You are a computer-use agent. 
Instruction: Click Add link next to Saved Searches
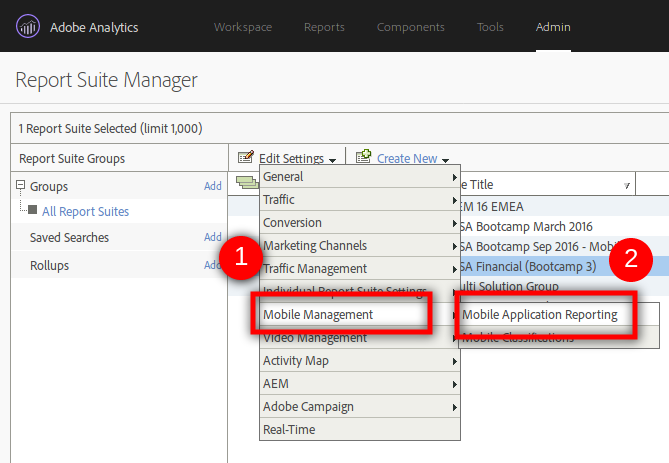212,237
